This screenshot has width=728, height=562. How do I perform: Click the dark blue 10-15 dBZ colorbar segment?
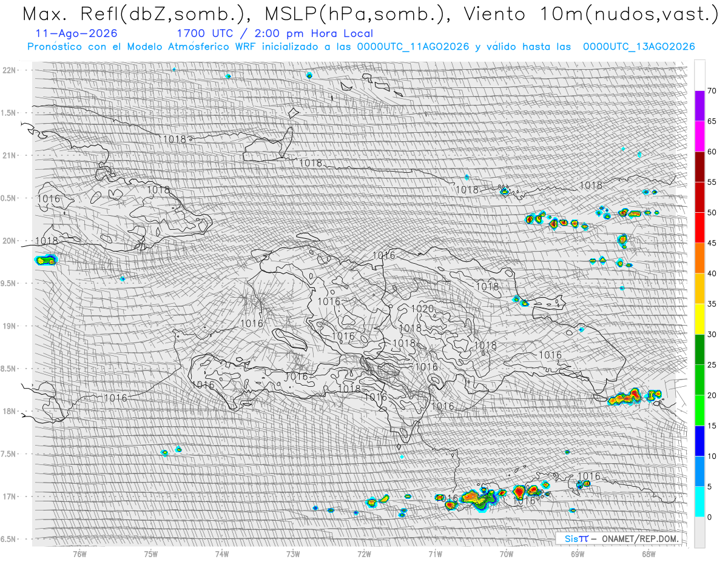tap(699, 441)
